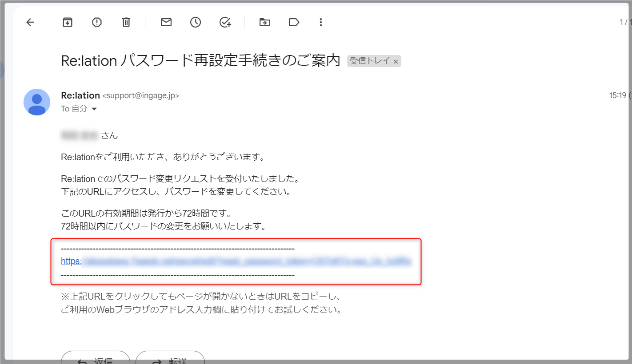Mark the message as unread
This screenshot has height=364, width=632.
tap(166, 22)
